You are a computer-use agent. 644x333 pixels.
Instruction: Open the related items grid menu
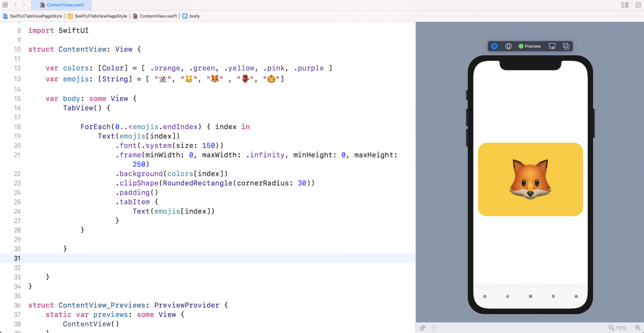point(5,5)
